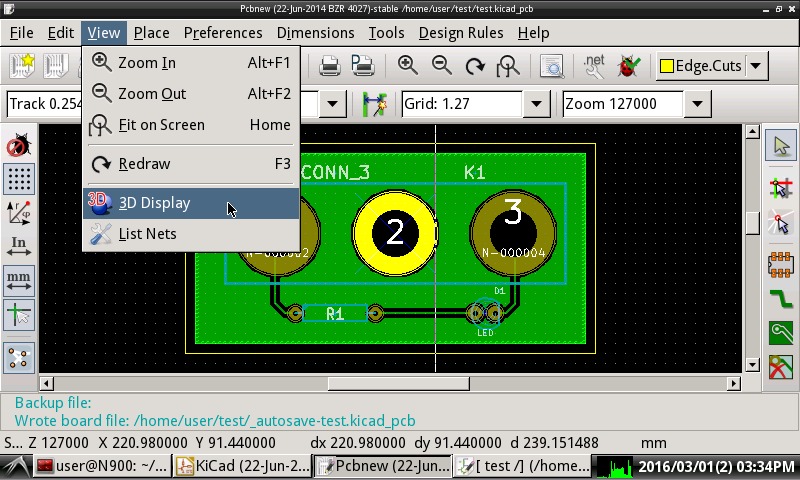800x480 pixels.
Task: Open the Zoom 127000 dropdown
Action: pos(697,104)
